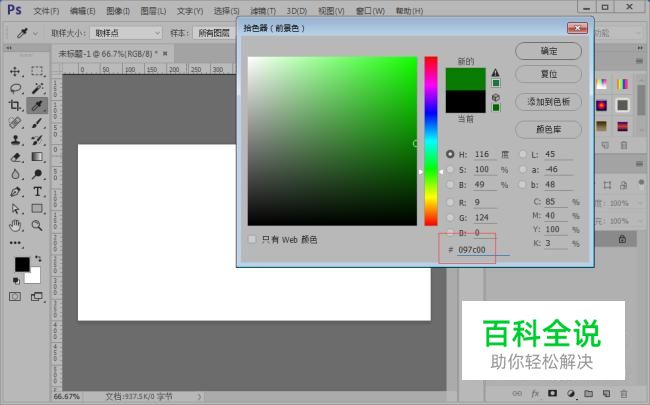Open the 文件(F) menu

[x=46, y=11]
